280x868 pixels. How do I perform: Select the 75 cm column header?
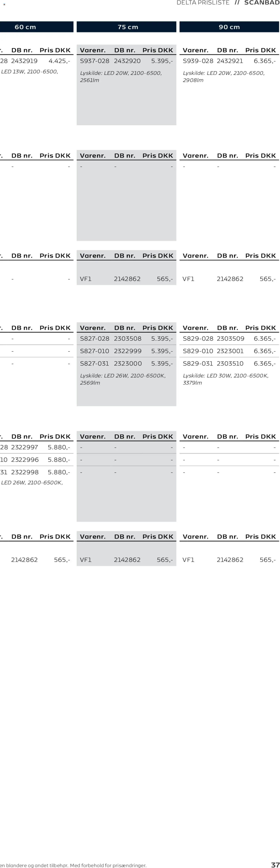128,27
